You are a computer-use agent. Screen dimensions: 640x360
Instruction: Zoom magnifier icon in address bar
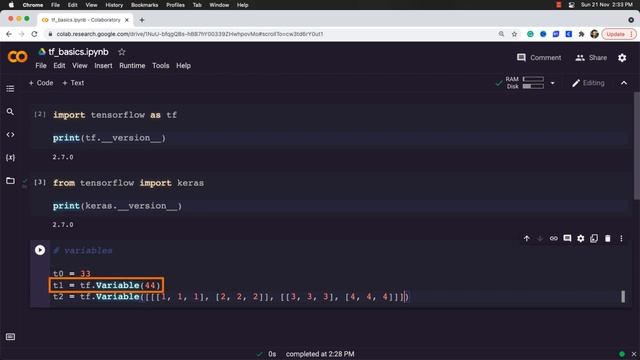[x=501, y=34]
